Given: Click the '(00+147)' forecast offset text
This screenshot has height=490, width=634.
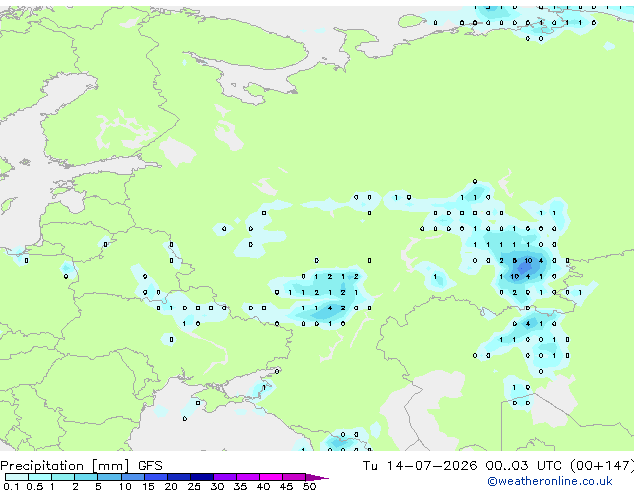Looking at the screenshot, I should (602, 466).
